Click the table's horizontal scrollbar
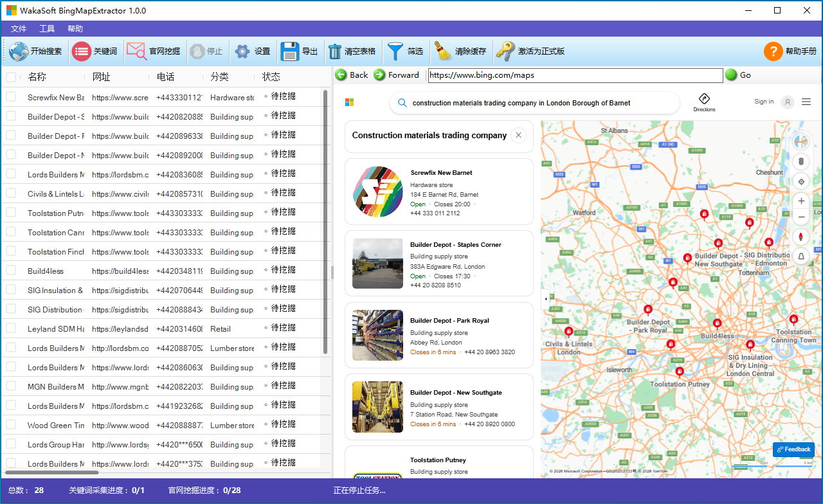Screen dimensions: 823x504 52,473
